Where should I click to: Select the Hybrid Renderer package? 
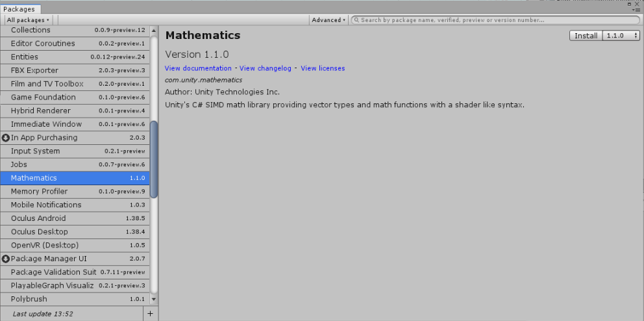coord(75,111)
